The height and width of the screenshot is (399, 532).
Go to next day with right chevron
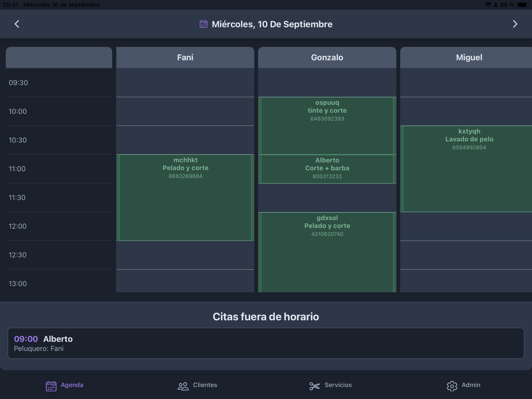tap(515, 24)
